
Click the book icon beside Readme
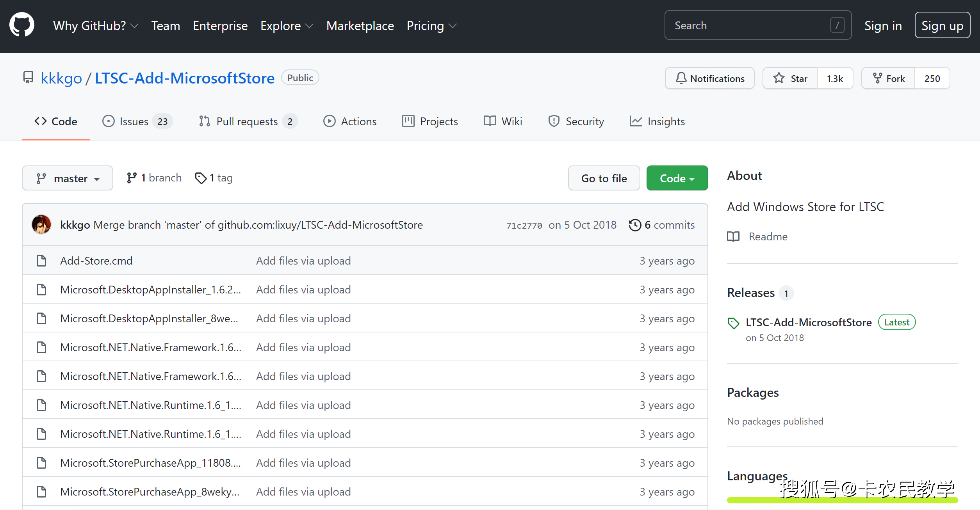coord(733,236)
